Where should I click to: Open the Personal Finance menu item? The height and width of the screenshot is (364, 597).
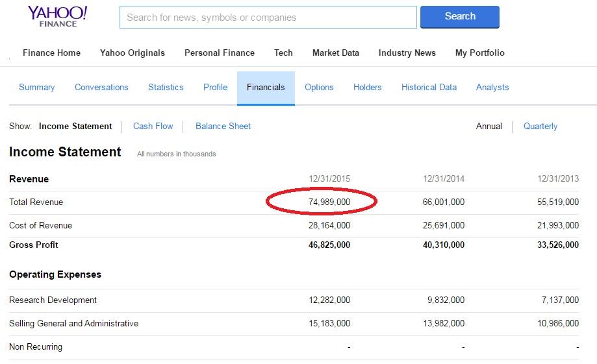[220, 53]
